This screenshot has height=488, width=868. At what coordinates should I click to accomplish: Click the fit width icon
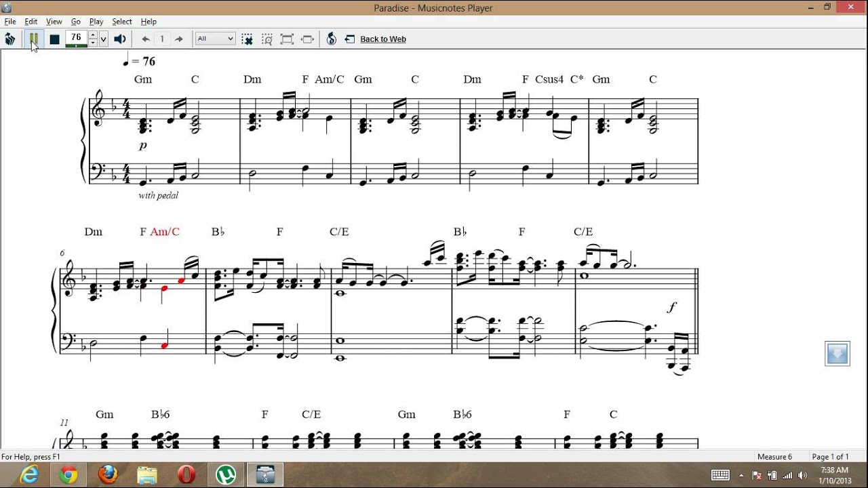point(307,39)
